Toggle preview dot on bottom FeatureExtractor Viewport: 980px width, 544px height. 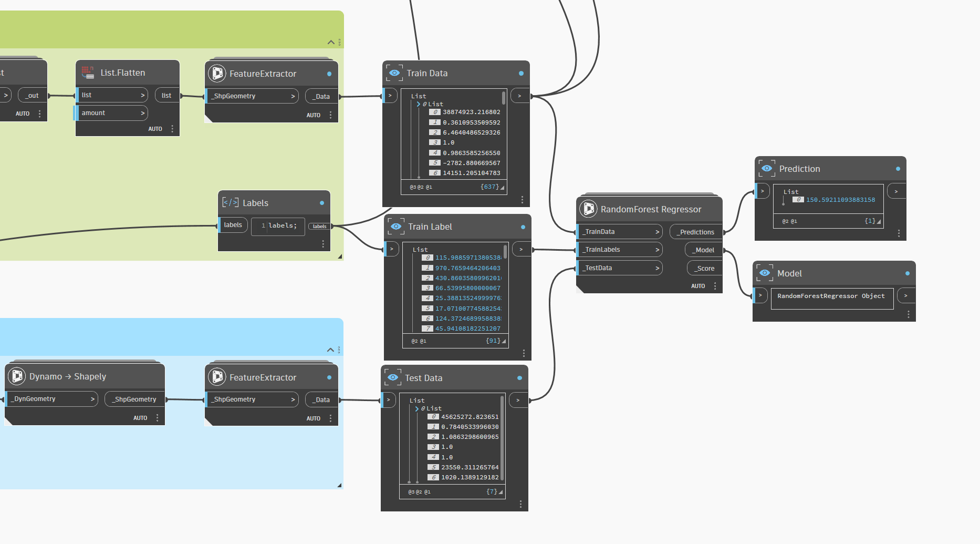(x=329, y=377)
